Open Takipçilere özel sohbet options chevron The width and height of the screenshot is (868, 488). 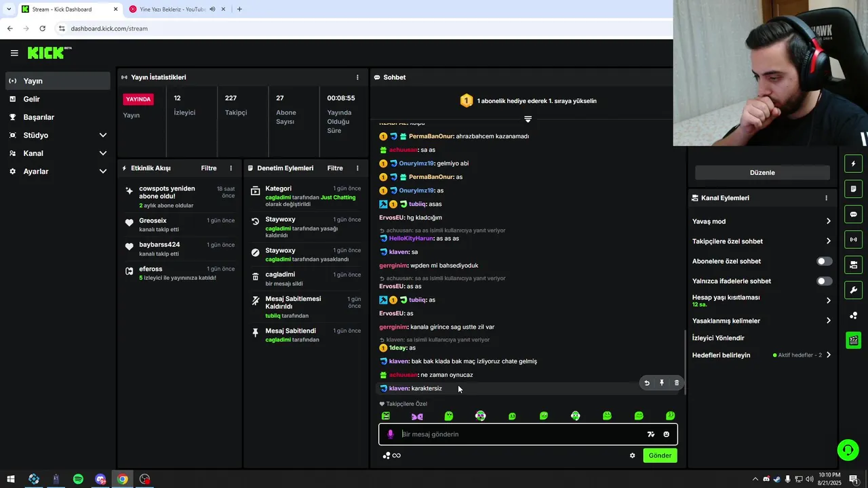pyautogui.click(x=828, y=241)
